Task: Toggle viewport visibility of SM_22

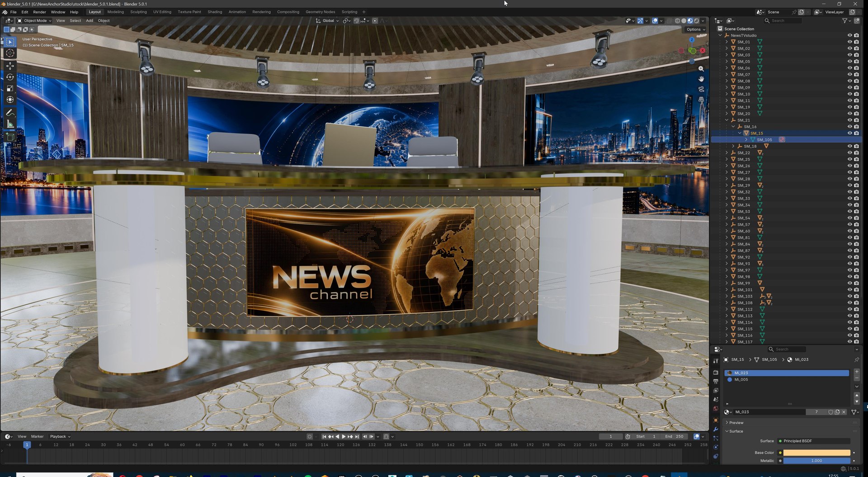Action: (849, 153)
